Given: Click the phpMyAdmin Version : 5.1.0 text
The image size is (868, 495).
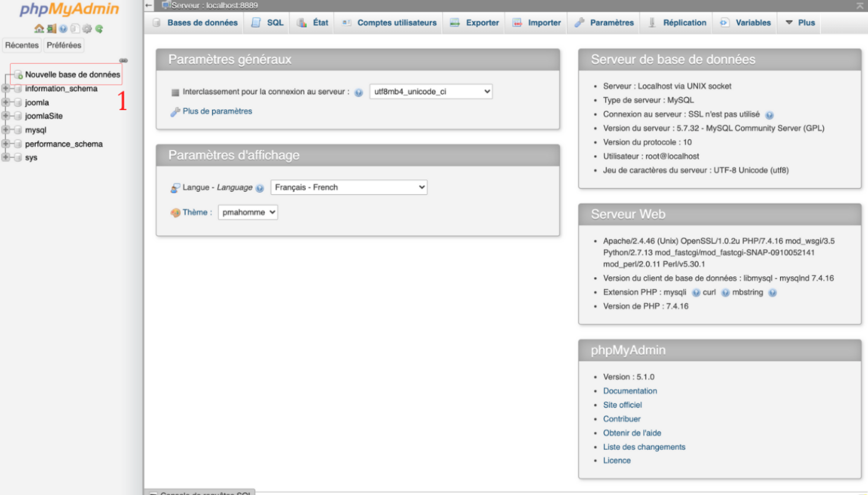Looking at the screenshot, I should [629, 377].
